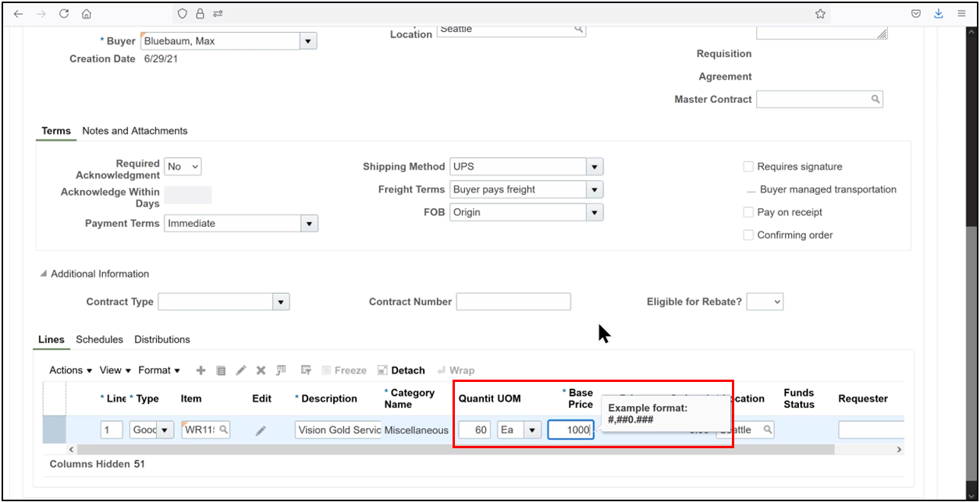Image resolution: width=980 pixels, height=502 pixels.
Task: Open the Actions menu
Action: (69, 370)
